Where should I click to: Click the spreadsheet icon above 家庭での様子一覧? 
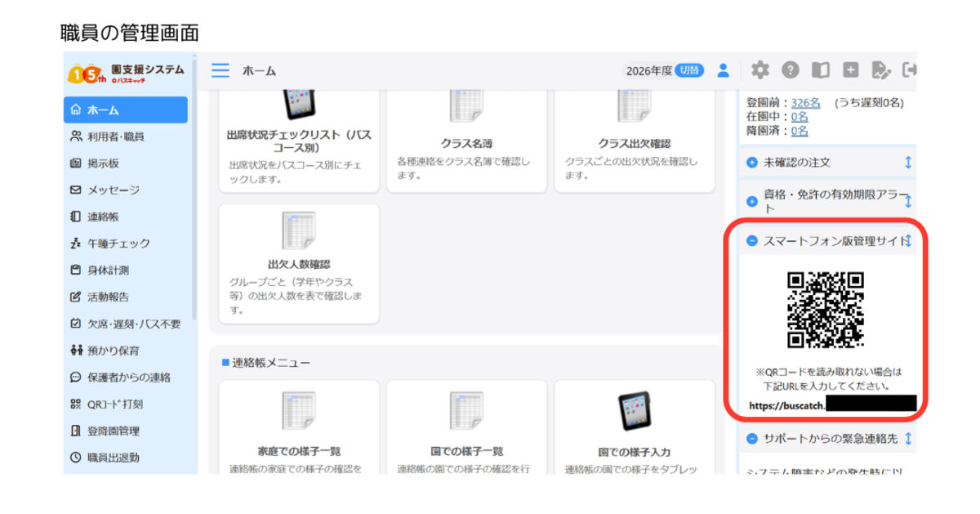(x=299, y=411)
